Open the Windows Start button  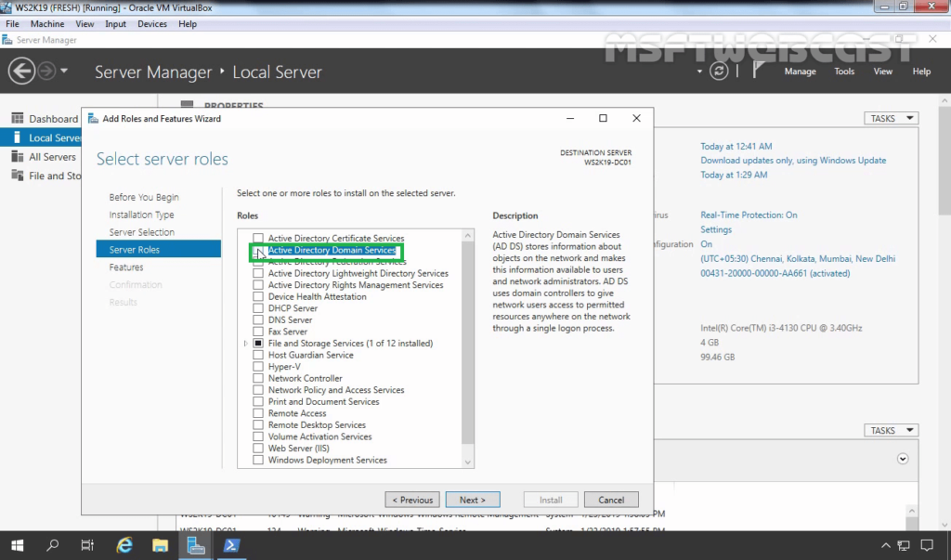click(17, 545)
